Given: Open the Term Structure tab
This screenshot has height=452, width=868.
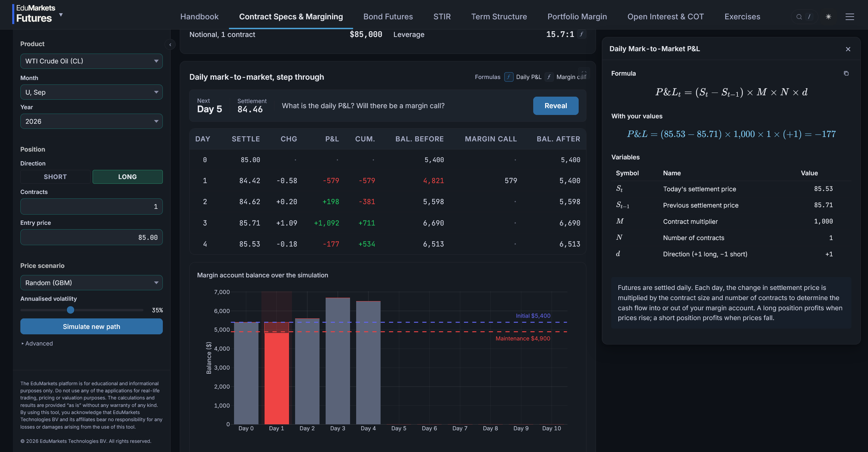Looking at the screenshot, I should click(x=499, y=17).
